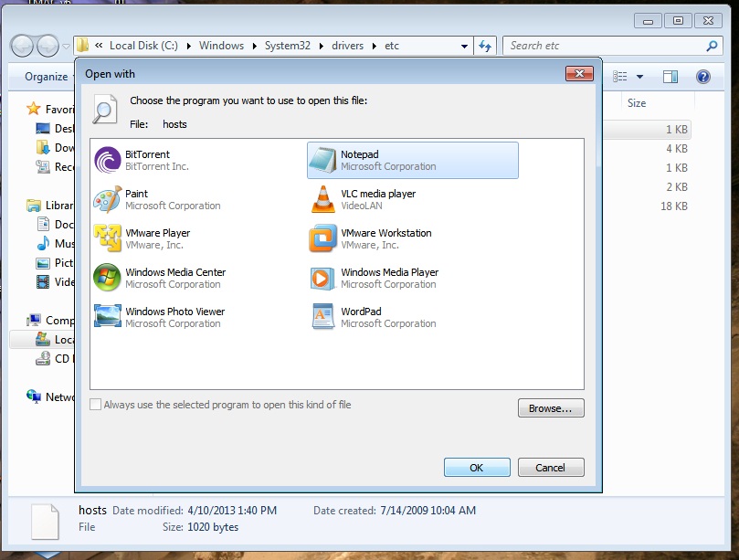Click the refresh arrows button beside address bar
The image size is (739, 560).
pos(485,46)
